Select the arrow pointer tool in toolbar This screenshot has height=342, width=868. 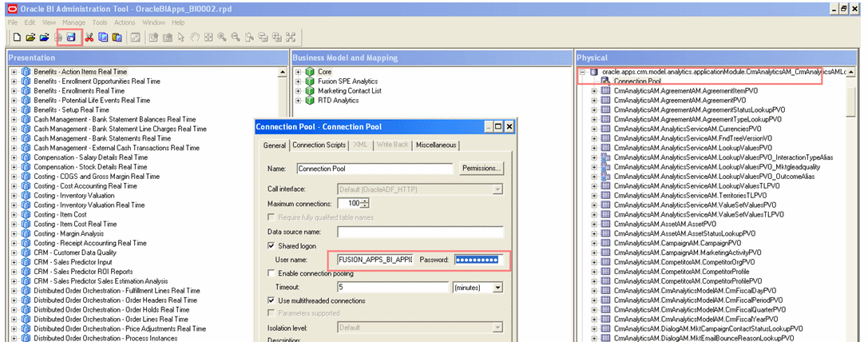coord(181,37)
